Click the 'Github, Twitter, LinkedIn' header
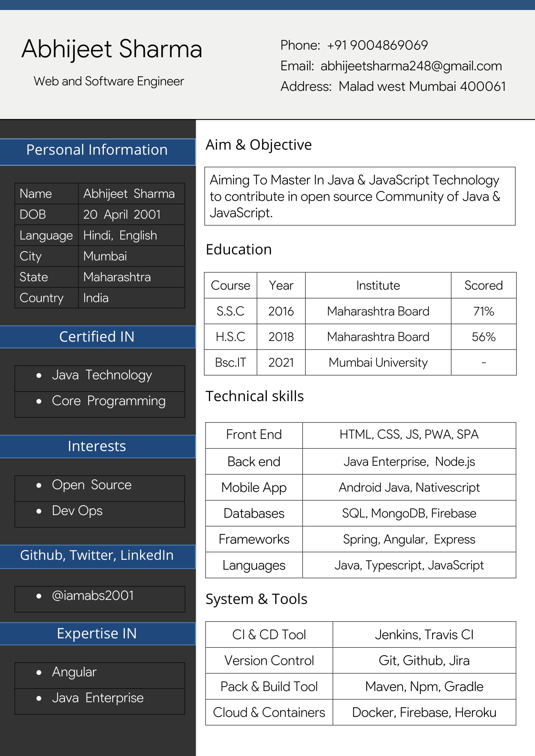535x756 pixels. tap(97, 557)
